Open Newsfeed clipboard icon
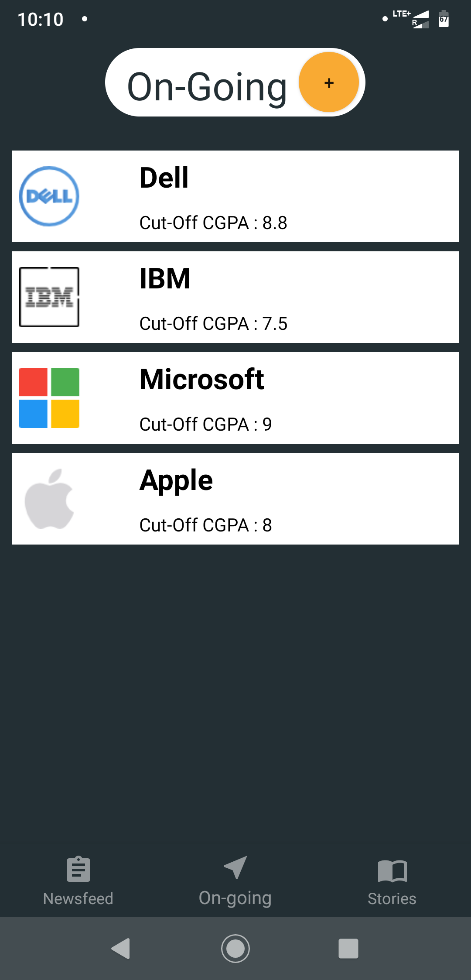 [x=78, y=869]
